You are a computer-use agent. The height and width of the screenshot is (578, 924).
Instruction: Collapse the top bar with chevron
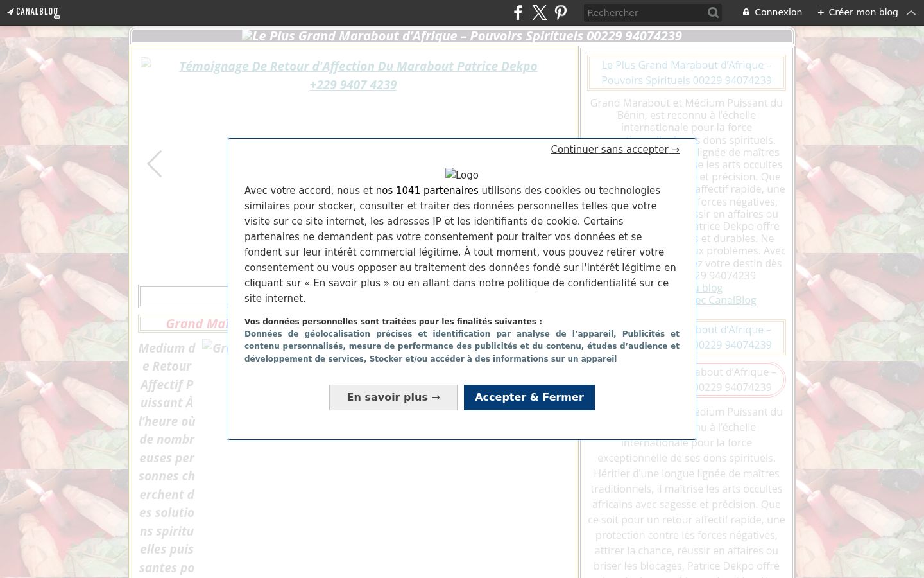pyautogui.click(x=911, y=12)
